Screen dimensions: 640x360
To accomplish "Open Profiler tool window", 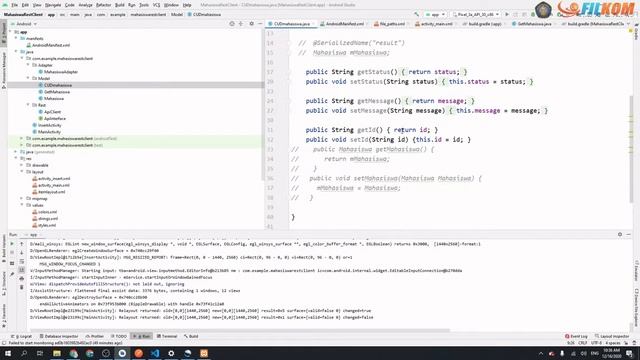I will 95,336.
